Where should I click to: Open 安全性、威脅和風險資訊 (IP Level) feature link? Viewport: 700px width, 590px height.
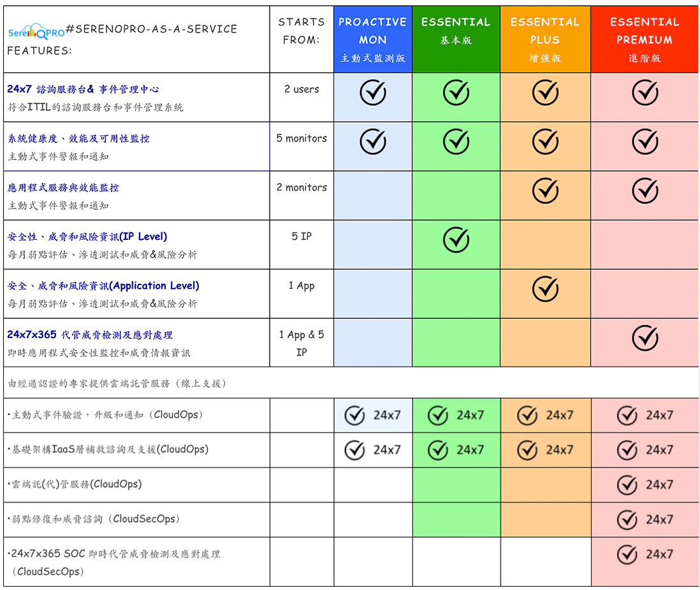click(x=87, y=237)
